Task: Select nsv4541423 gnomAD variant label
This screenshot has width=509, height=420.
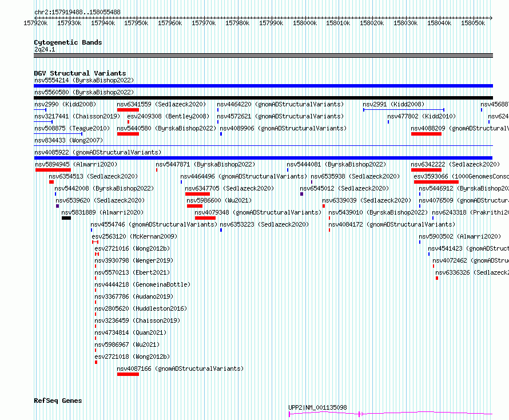Action: click(468, 248)
